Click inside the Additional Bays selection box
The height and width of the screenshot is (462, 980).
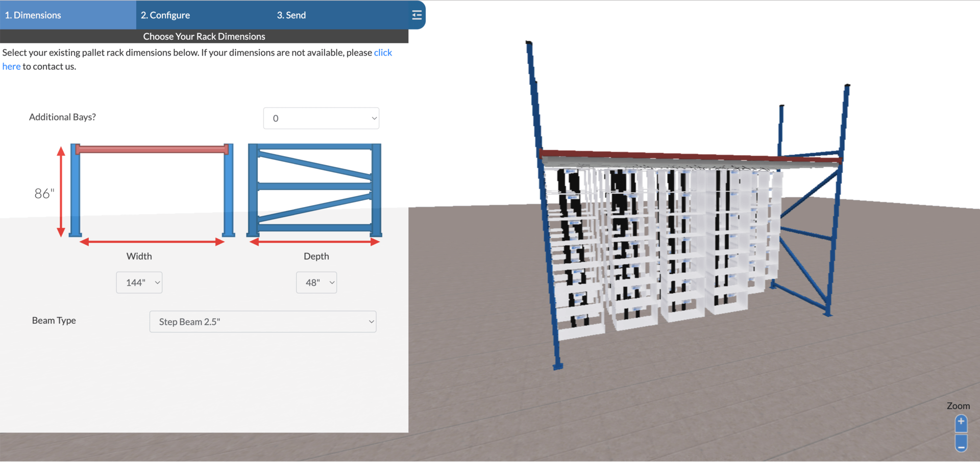(x=321, y=118)
